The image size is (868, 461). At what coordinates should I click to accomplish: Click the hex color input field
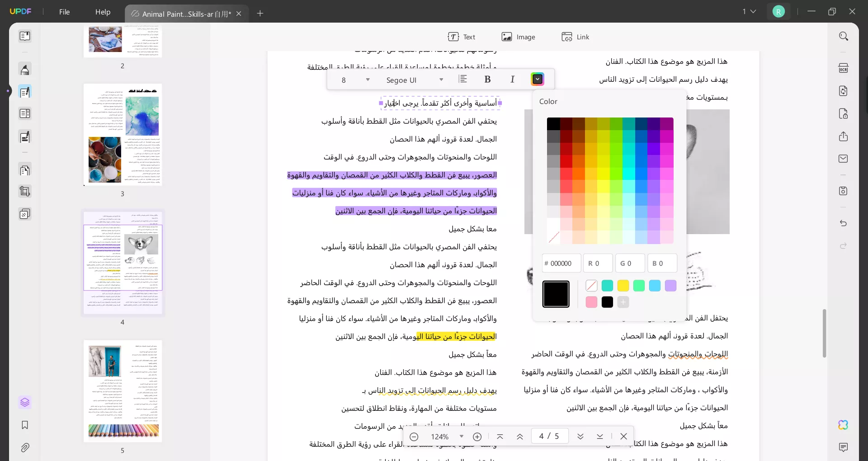(x=561, y=263)
